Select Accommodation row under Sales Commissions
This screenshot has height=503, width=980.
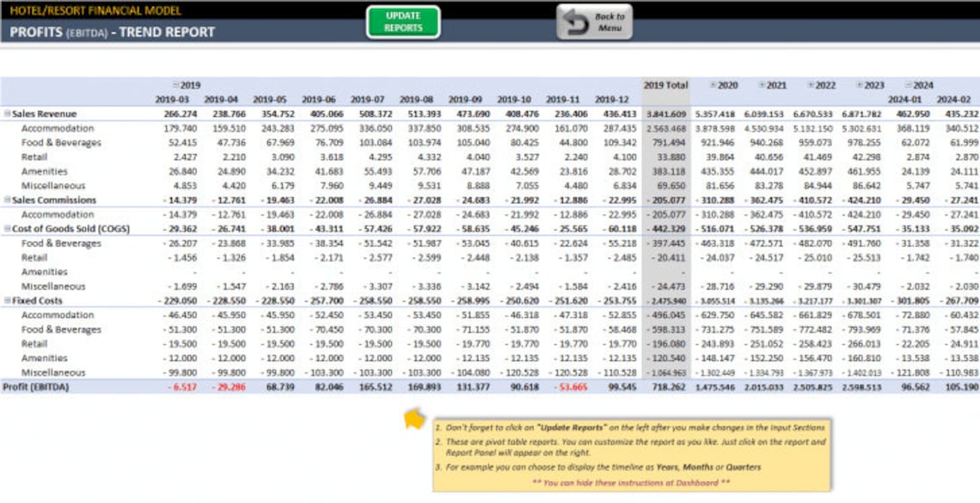[x=58, y=214]
